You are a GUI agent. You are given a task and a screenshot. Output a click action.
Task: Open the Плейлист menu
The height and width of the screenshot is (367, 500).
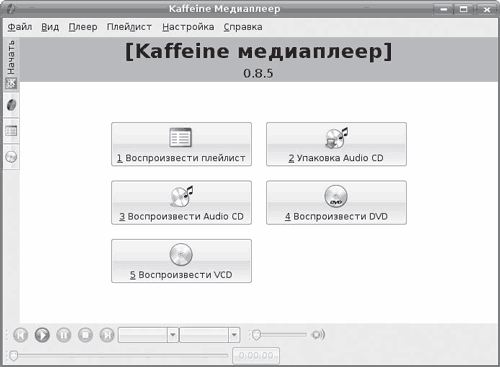pos(129,27)
